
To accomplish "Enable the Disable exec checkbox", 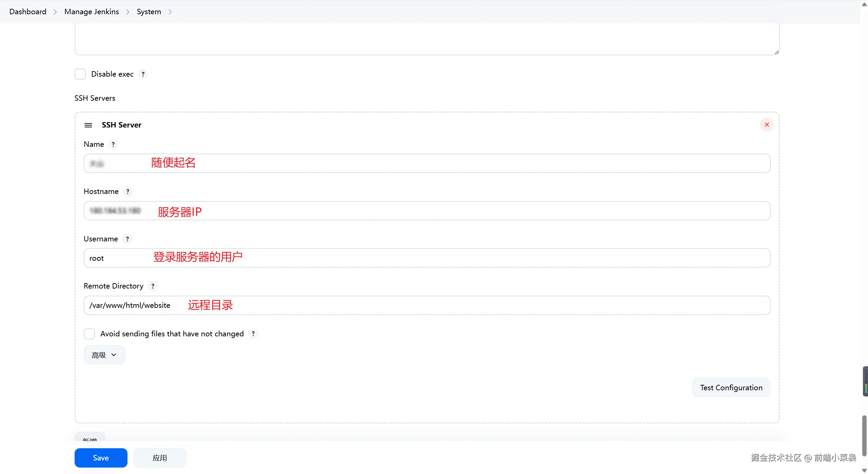I will (x=80, y=74).
